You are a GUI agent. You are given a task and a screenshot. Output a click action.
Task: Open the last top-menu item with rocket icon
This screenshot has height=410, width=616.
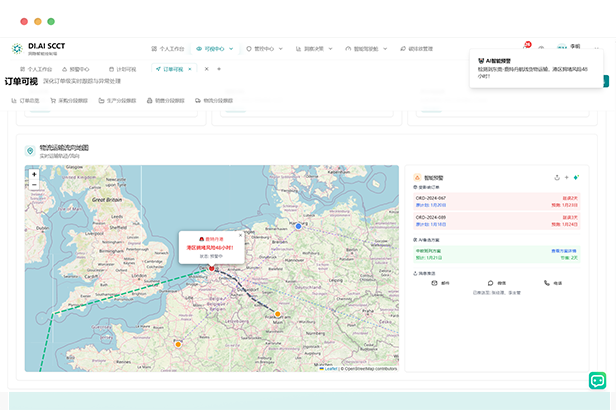(416, 49)
